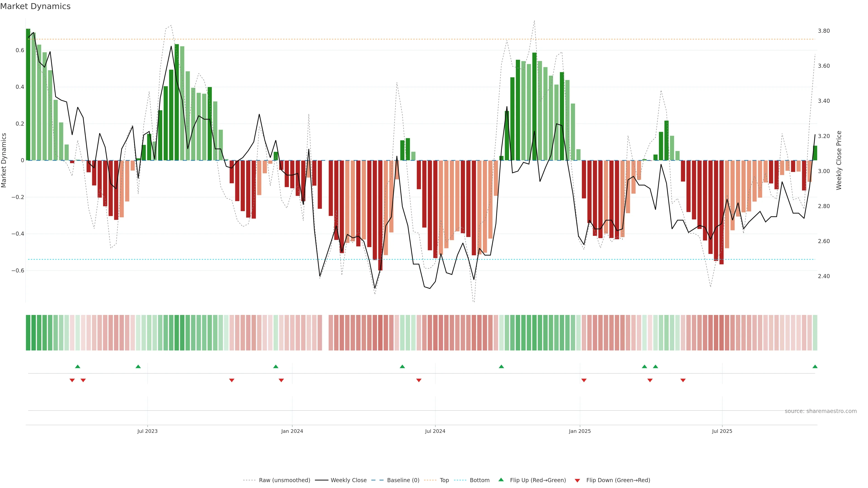Click the Jul 2025 x-axis label

(x=722, y=431)
